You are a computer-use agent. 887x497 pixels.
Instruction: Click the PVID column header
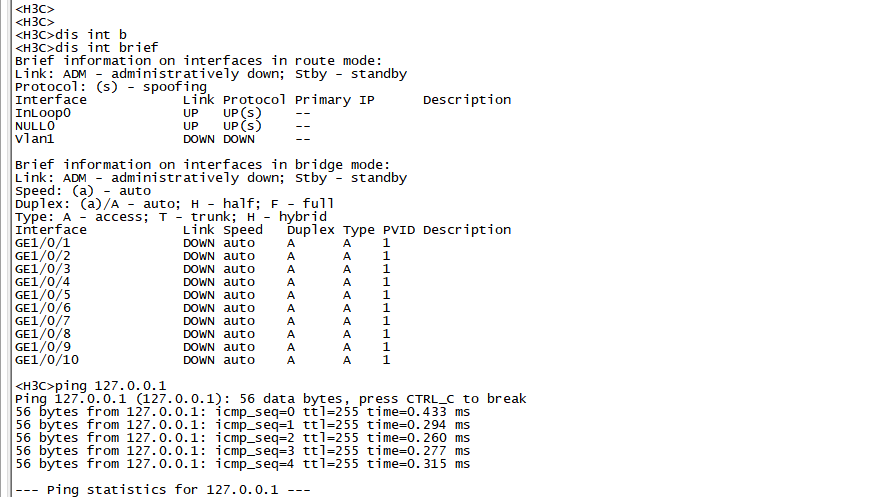pyautogui.click(x=399, y=230)
